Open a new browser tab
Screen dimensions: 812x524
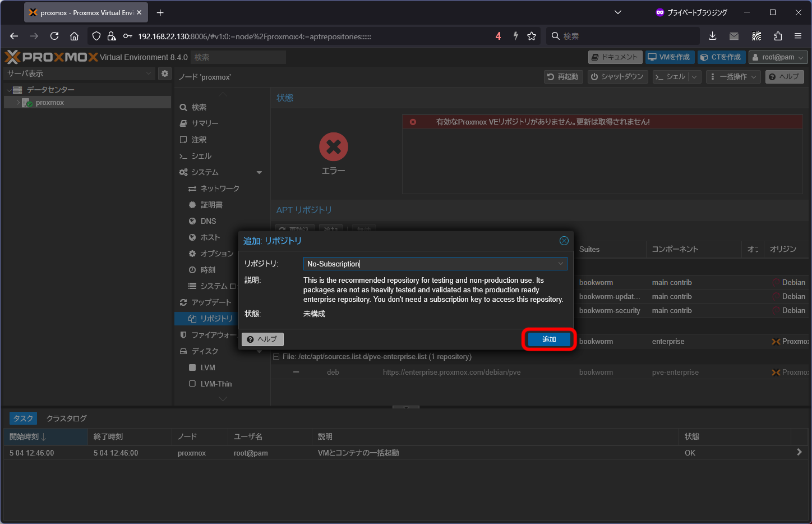coord(160,12)
